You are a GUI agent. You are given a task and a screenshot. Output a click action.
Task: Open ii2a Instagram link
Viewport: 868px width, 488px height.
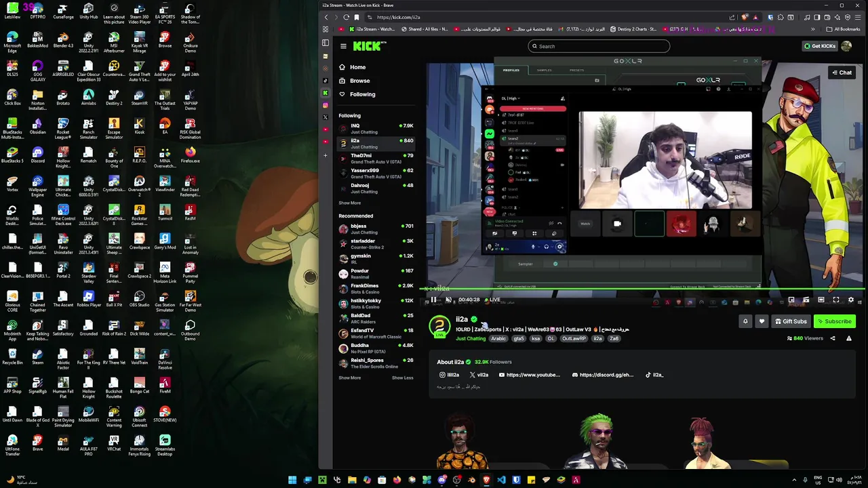450,375
